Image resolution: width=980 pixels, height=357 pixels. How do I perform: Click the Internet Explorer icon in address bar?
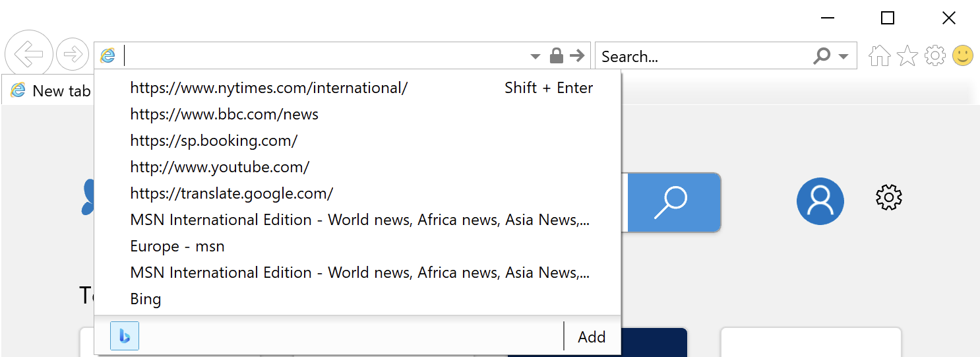tap(108, 56)
